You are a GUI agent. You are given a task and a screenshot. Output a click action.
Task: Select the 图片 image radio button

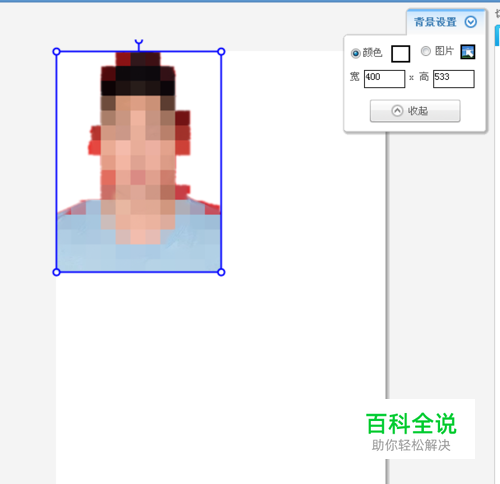click(426, 51)
